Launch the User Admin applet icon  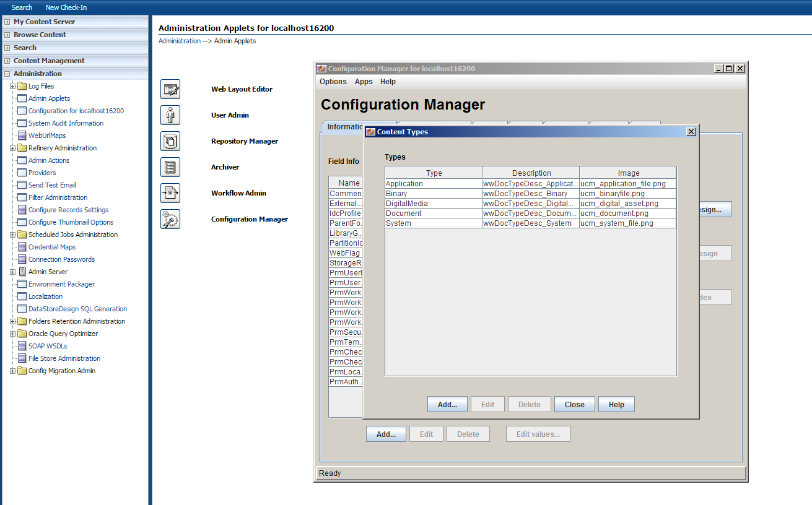[170, 115]
